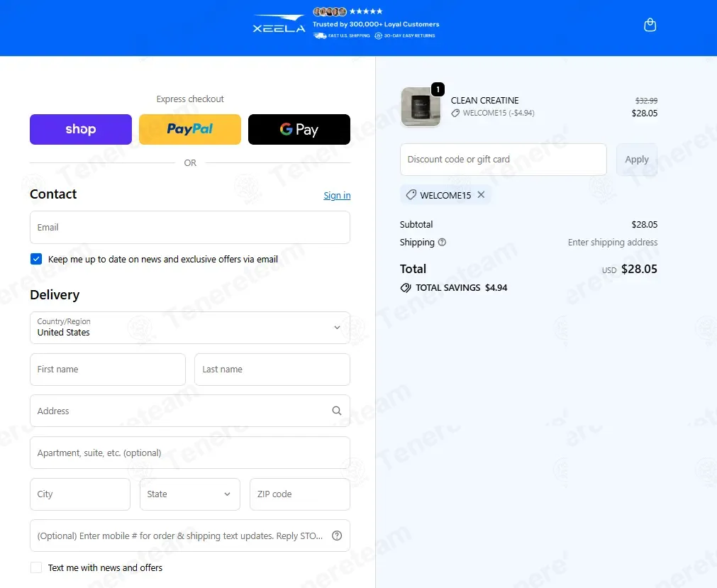
Task: Click the Total USD $28.05 amount
Action: (x=639, y=269)
